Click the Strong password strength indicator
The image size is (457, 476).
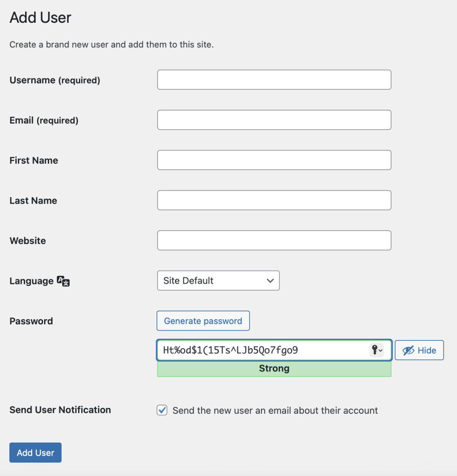click(x=274, y=369)
